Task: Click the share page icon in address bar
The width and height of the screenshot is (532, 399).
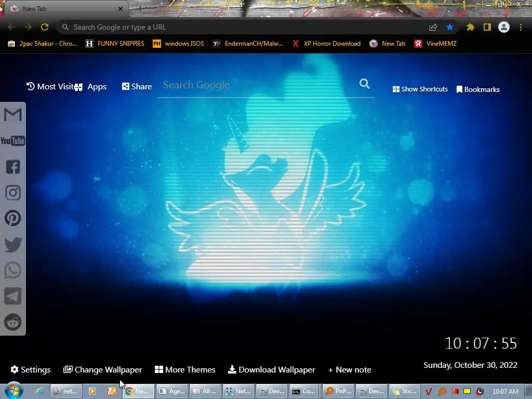Action: (433, 27)
